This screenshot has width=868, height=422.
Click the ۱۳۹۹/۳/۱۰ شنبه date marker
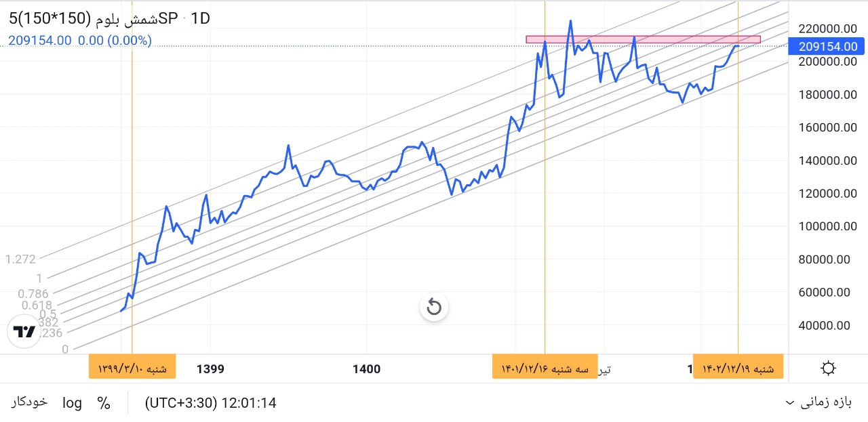[x=132, y=368]
